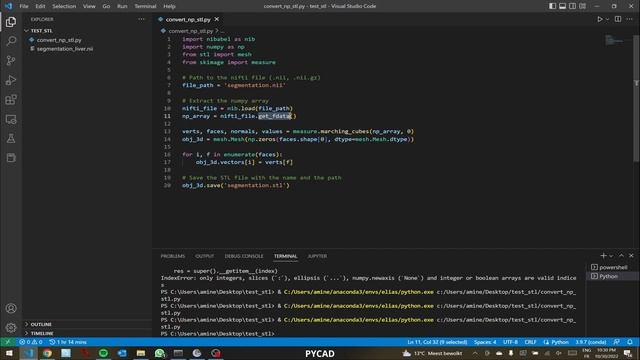Open the Go menu

coord(106,6)
